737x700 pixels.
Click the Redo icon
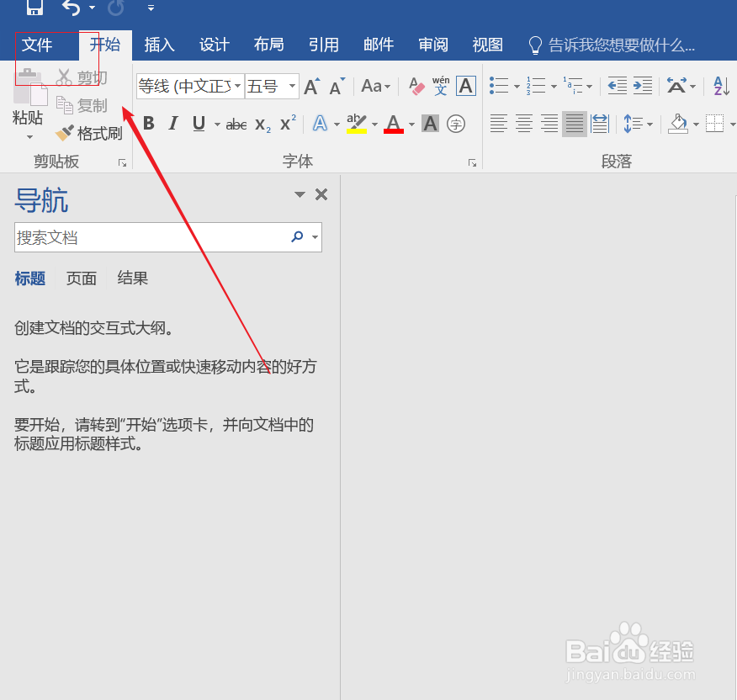(x=115, y=7)
